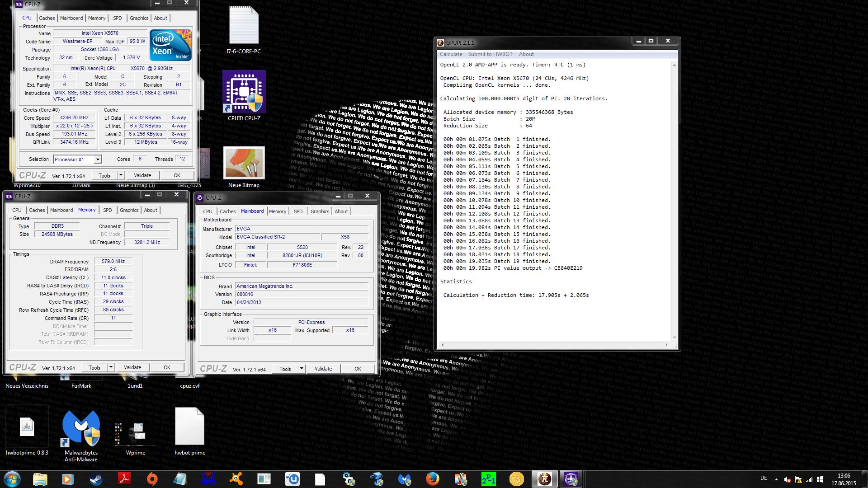Launch Uplay from the taskbar
Screen dimensions: 868x488
pos(292,479)
